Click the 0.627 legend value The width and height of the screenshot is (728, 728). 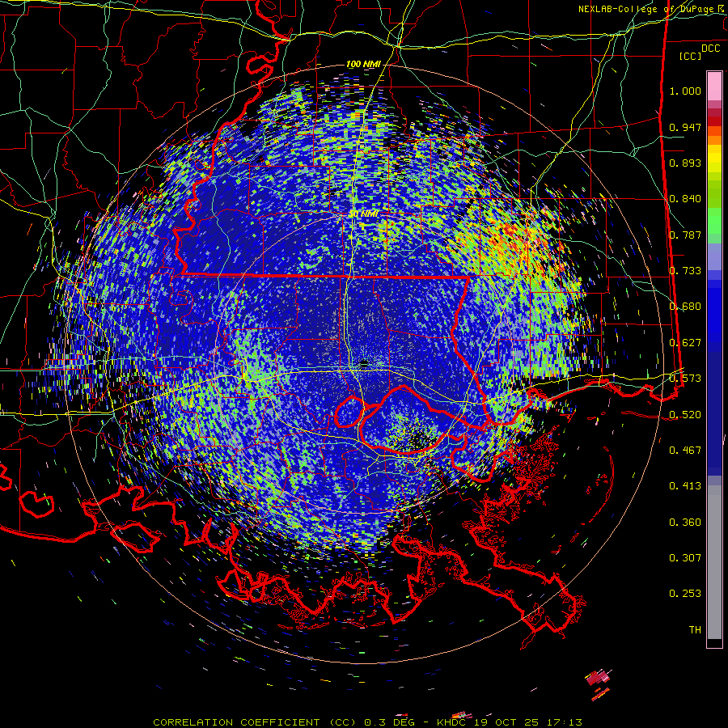[685, 343]
